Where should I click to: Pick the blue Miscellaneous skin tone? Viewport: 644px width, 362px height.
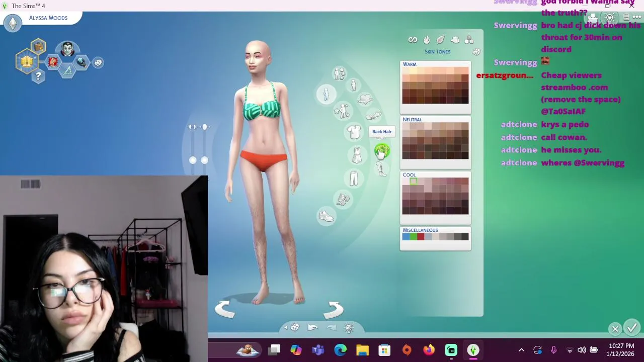point(406,236)
